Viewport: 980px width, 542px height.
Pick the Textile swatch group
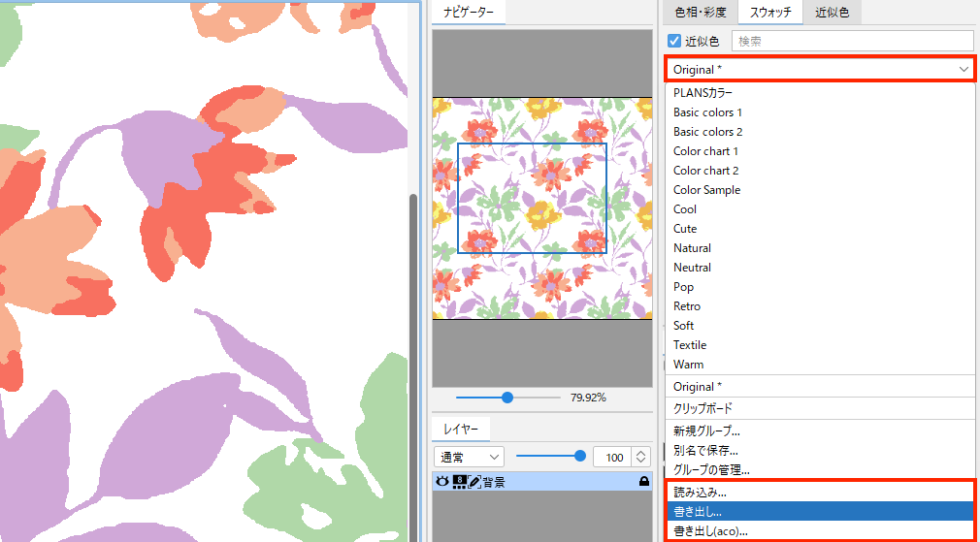click(x=821, y=344)
